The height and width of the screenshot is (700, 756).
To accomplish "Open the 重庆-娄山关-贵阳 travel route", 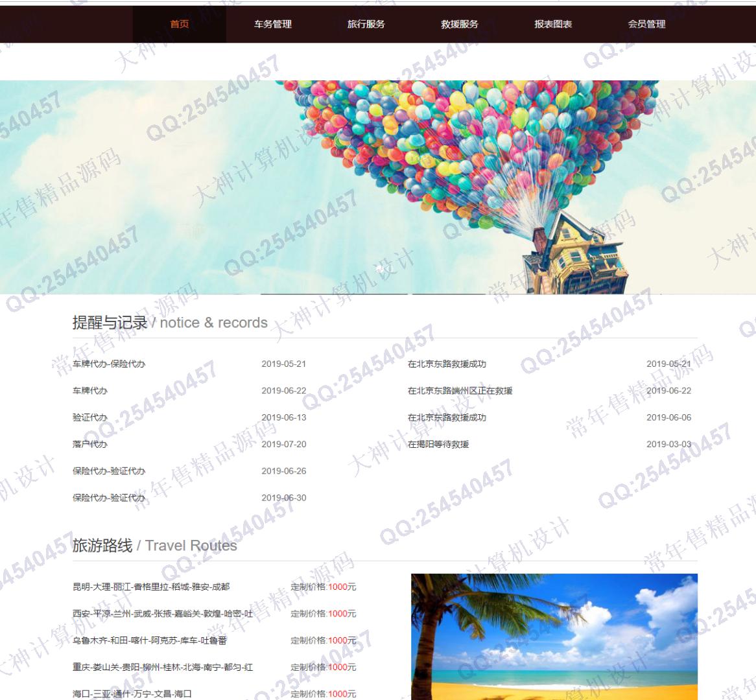I will pyautogui.click(x=163, y=667).
